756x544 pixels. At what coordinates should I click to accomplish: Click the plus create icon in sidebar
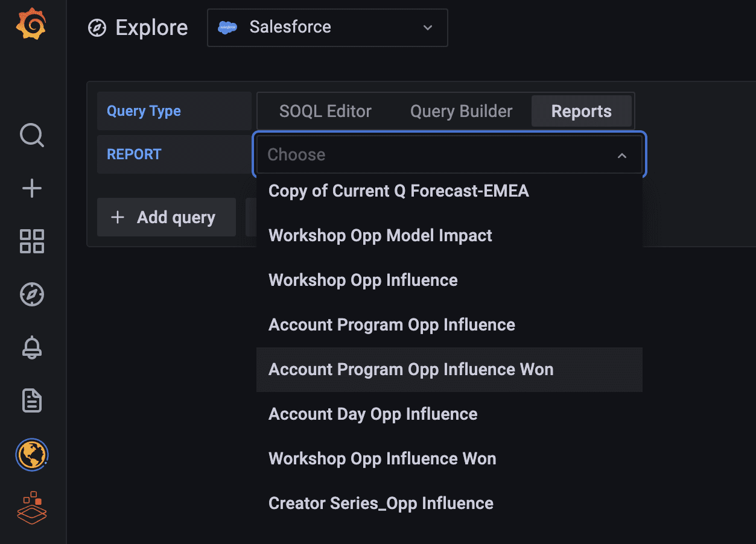click(x=32, y=188)
